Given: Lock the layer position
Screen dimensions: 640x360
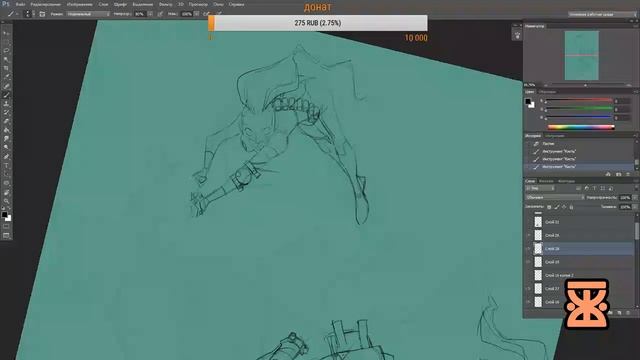Looking at the screenshot, I should [564, 207].
